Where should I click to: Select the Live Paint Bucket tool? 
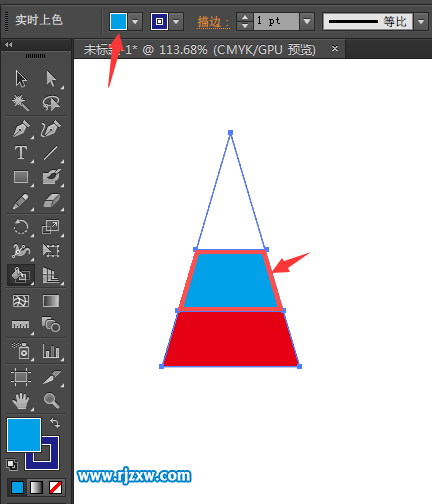21,275
